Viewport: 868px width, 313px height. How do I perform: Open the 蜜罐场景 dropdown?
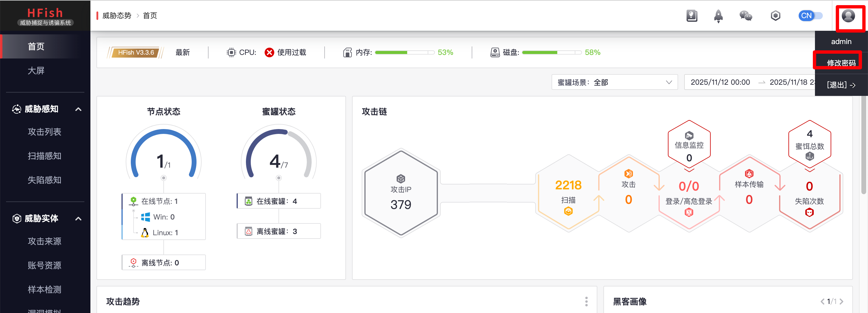(x=614, y=82)
